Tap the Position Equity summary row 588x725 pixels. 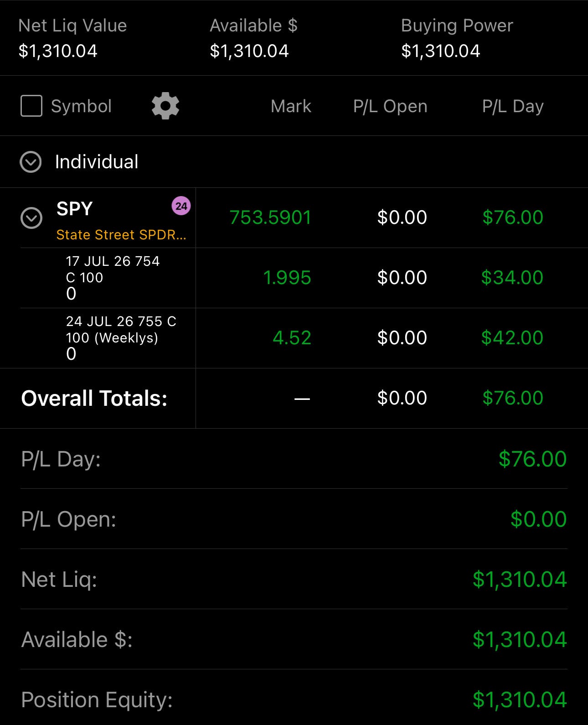[294, 699]
